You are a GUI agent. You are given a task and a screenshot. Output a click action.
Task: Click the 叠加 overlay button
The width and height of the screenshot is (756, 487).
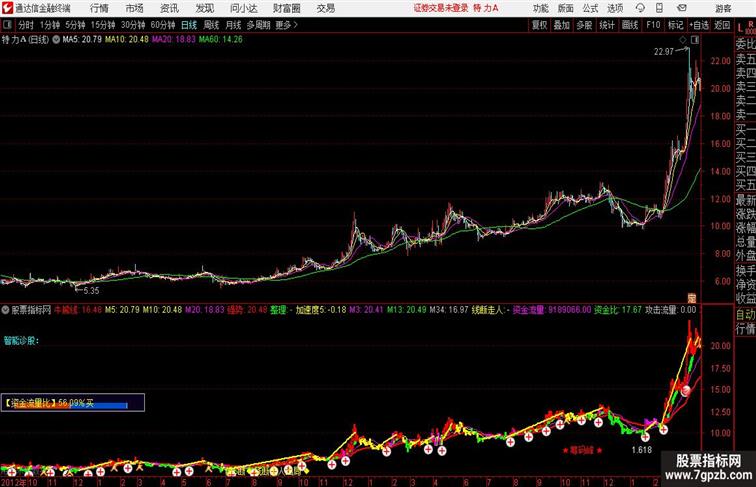coord(562,25)
